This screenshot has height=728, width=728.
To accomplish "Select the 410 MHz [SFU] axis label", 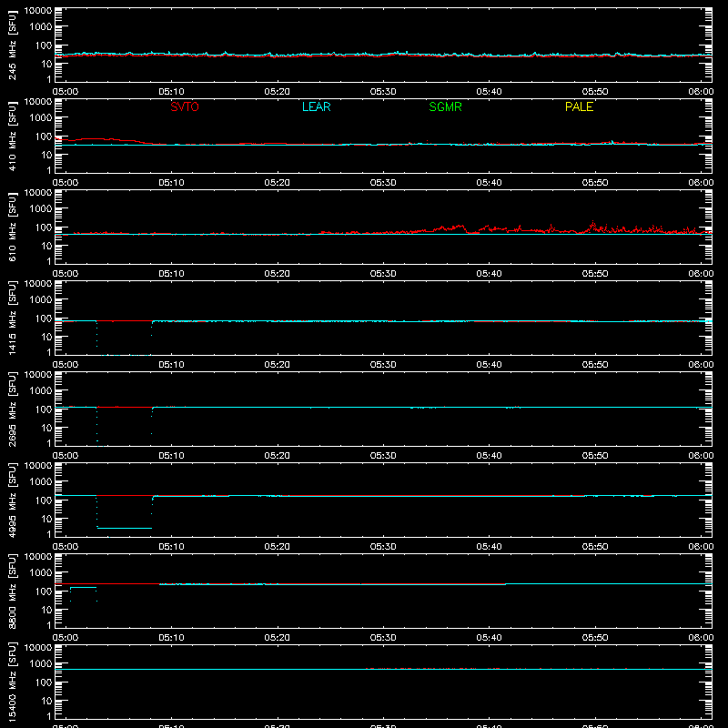I will (12, 136).
